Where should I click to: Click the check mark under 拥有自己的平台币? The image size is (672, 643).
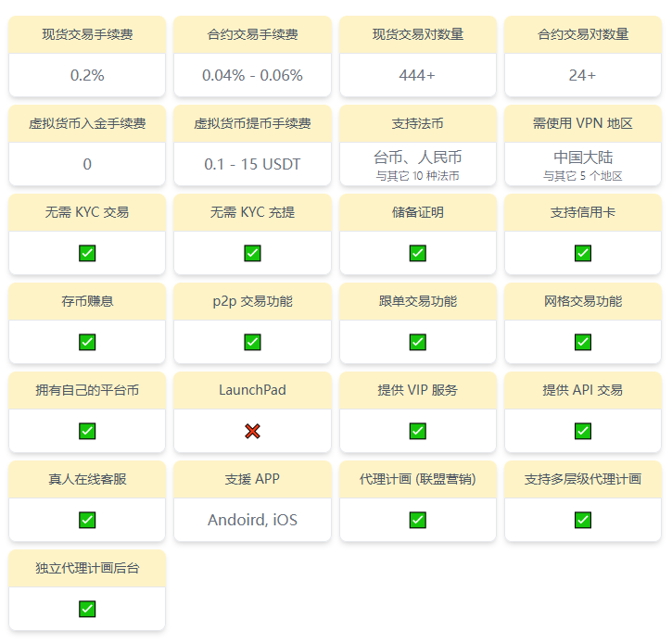coord(87,431)
